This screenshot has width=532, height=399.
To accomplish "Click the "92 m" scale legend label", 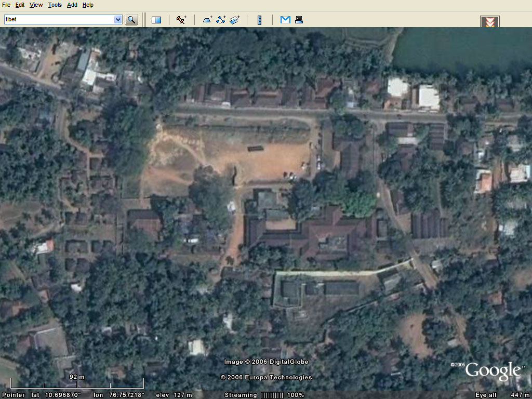I will point(77,377).
